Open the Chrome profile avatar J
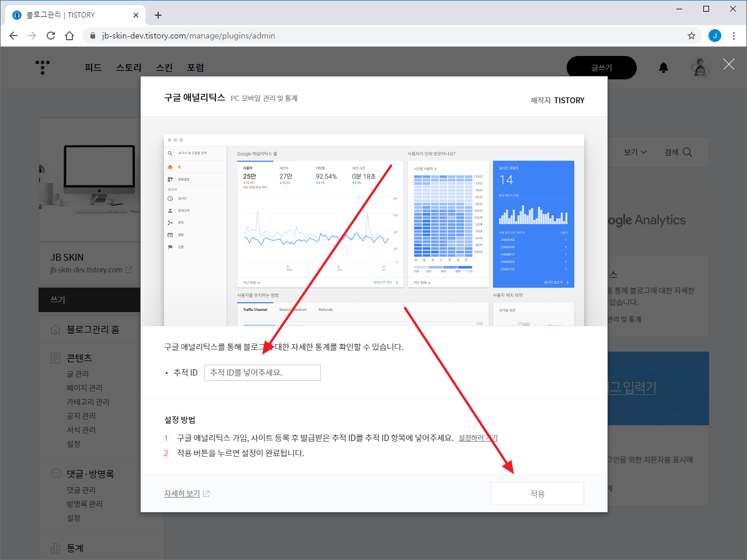747x560 pixels. (715, 36)
